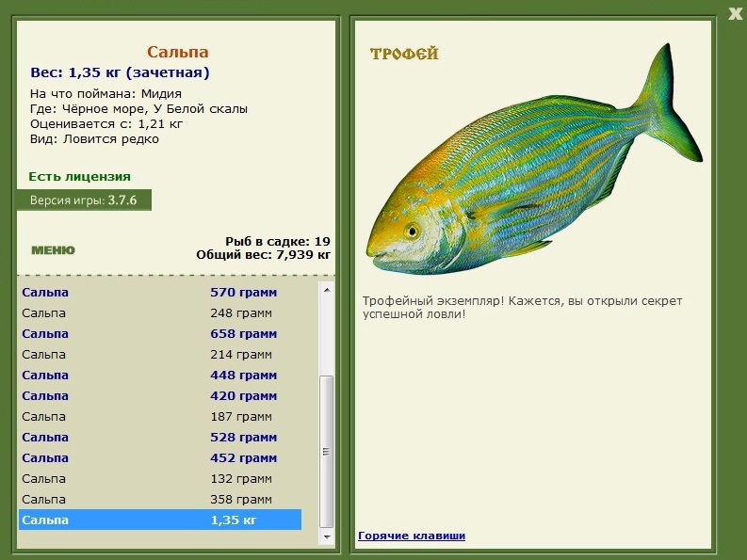This screenshot has height=560, width=747.
Task: Click the fish list scrollbar thumb
Action: (326, 452)
